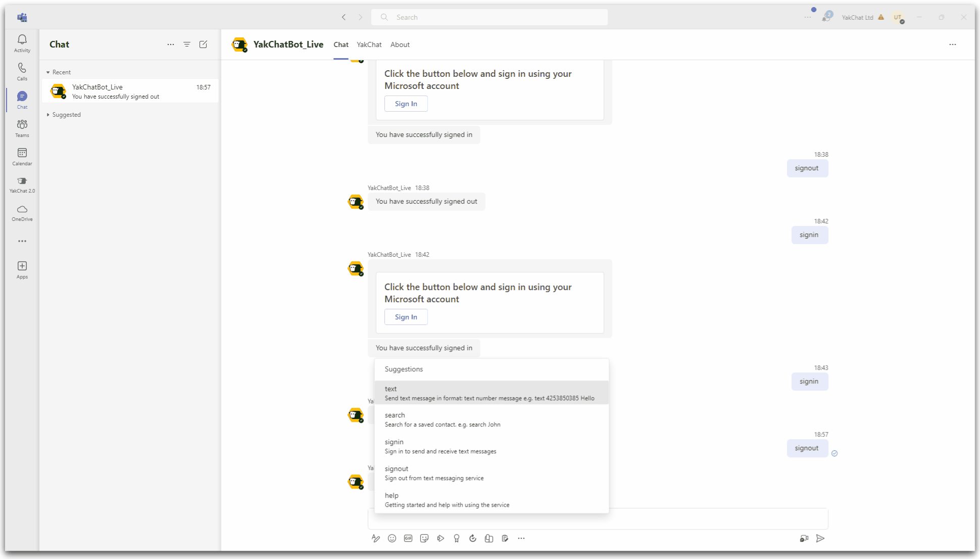Select the 'text' command suggestion
Screen dimensions: 980x559
tap(492, 393)
